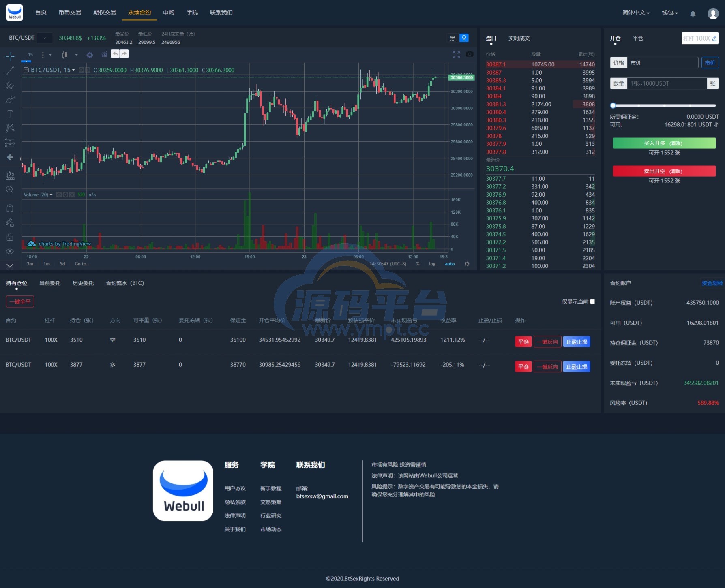Screen dimensions: 725x588
Task: Open the 期权交易 menu item
Action: click(105, 13)
